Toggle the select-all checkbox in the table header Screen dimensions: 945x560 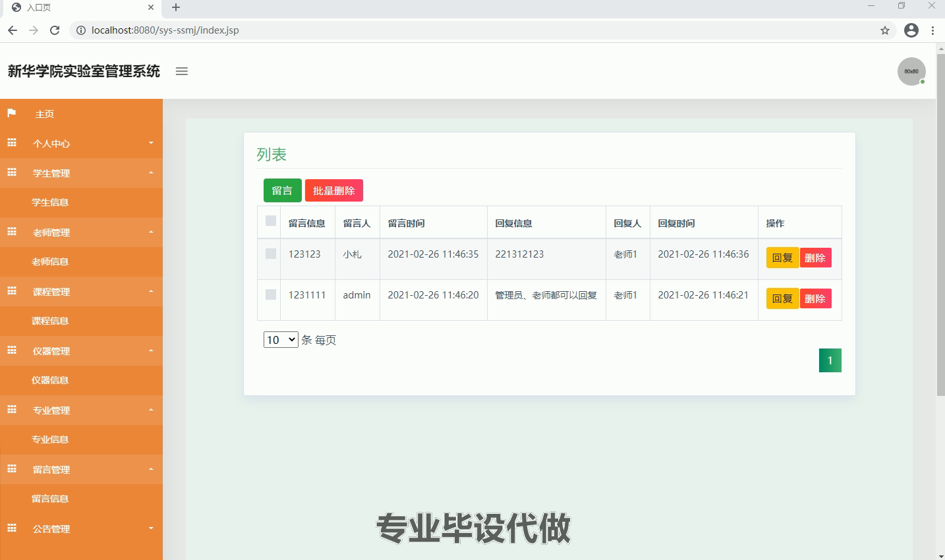271,221
